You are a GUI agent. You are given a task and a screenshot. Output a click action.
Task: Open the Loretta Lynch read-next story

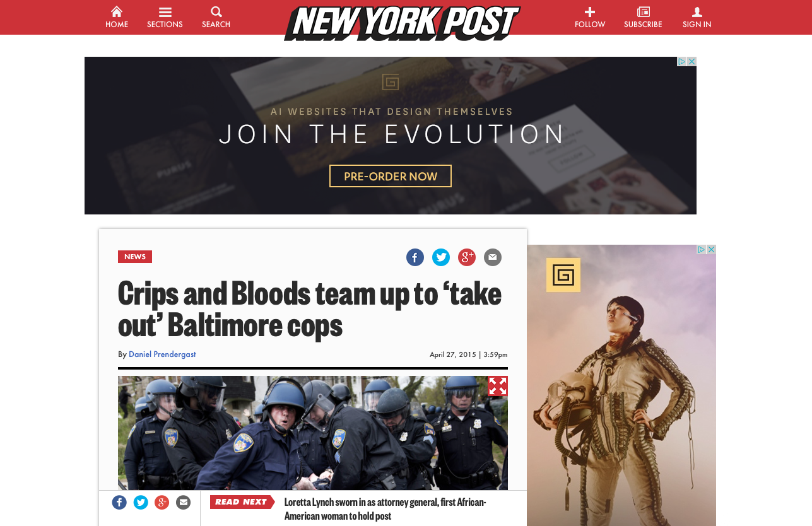[385, 509]
